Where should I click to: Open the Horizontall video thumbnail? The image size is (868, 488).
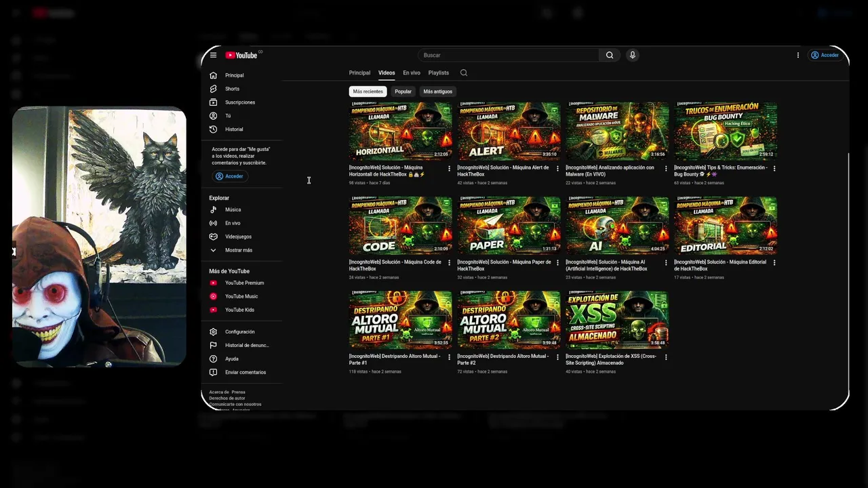[x=400, y=131]
